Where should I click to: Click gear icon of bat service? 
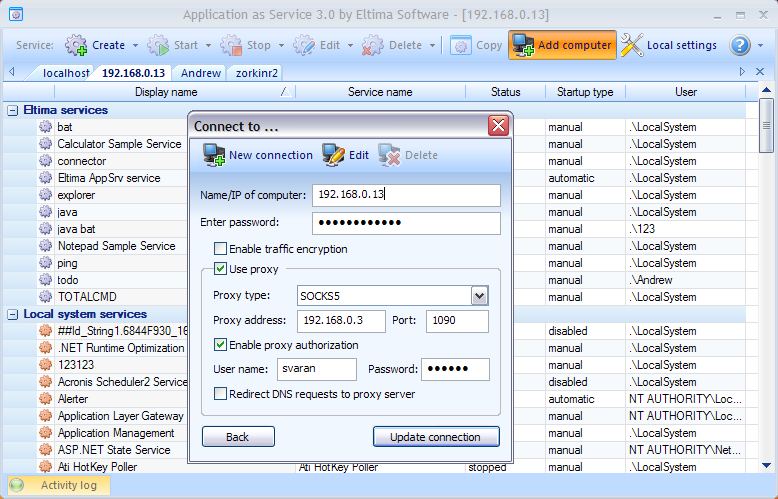pyautogui.click(x=45, y=126)
